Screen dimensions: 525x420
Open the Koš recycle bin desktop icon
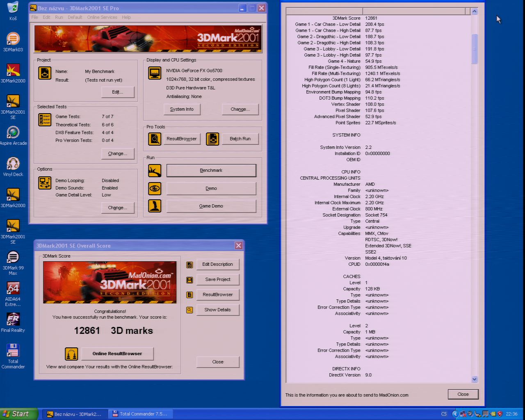coord(13,11)
